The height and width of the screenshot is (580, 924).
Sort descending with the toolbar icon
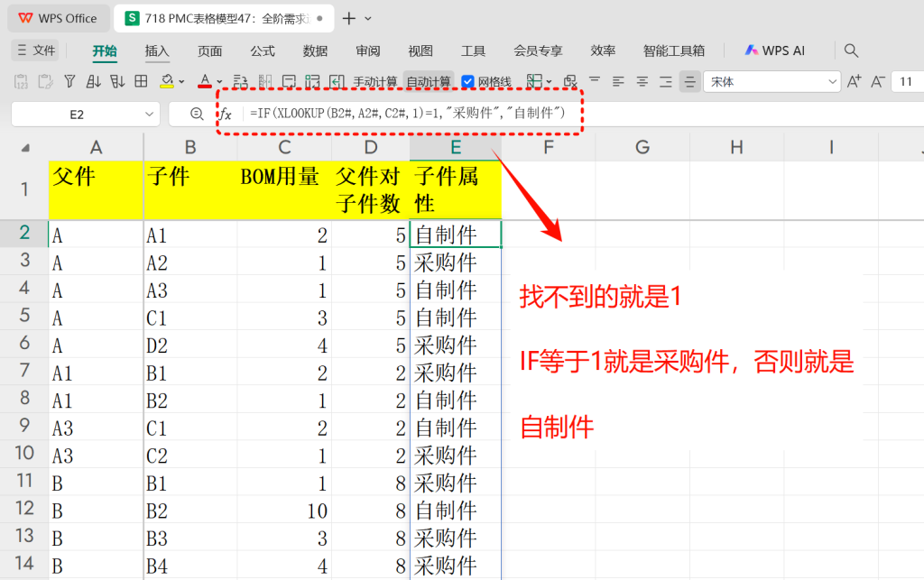pyautogui.click(x=117, y=81)
